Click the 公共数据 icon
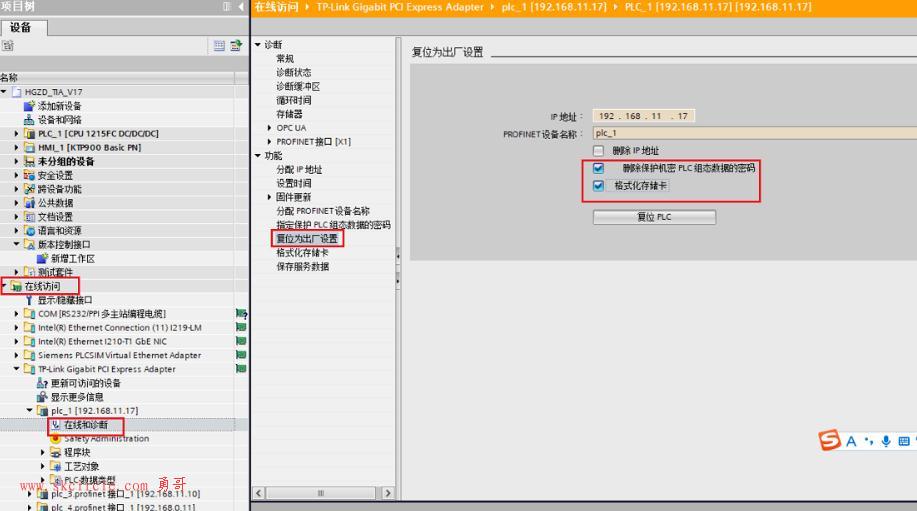The image size is (917, 511). coord(29,203)
